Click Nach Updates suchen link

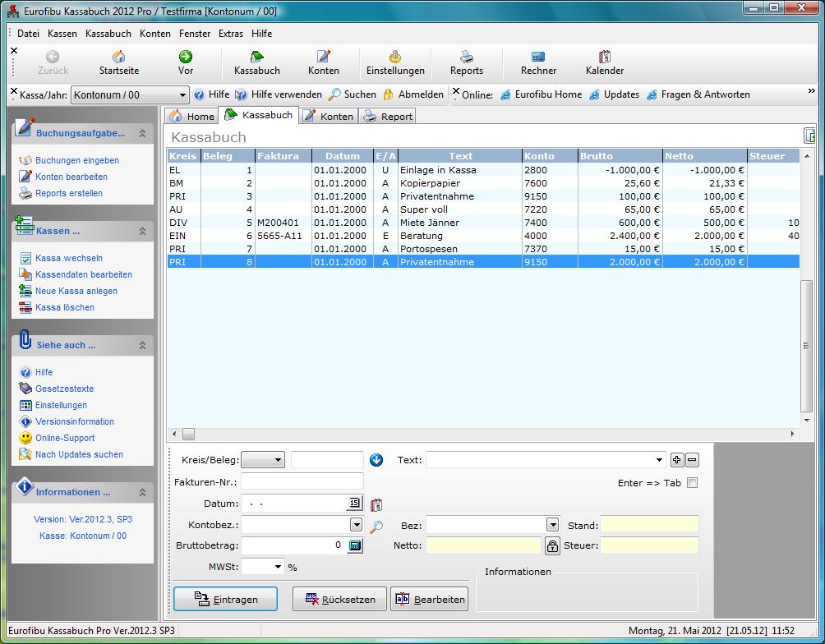click(79, 454)
